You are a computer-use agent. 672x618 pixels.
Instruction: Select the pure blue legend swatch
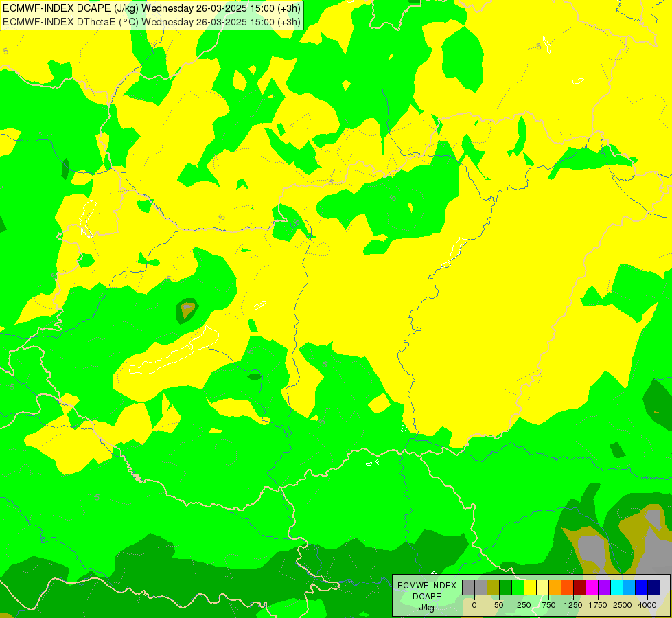point(642,587)
